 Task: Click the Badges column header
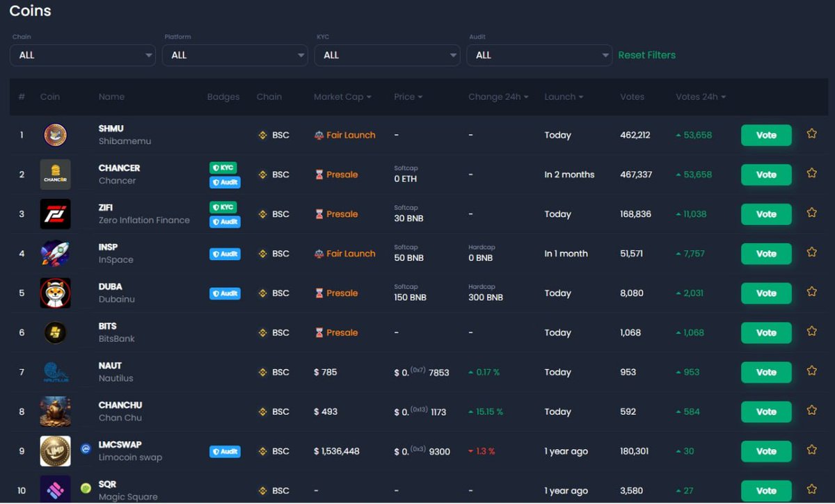point(223,97)
